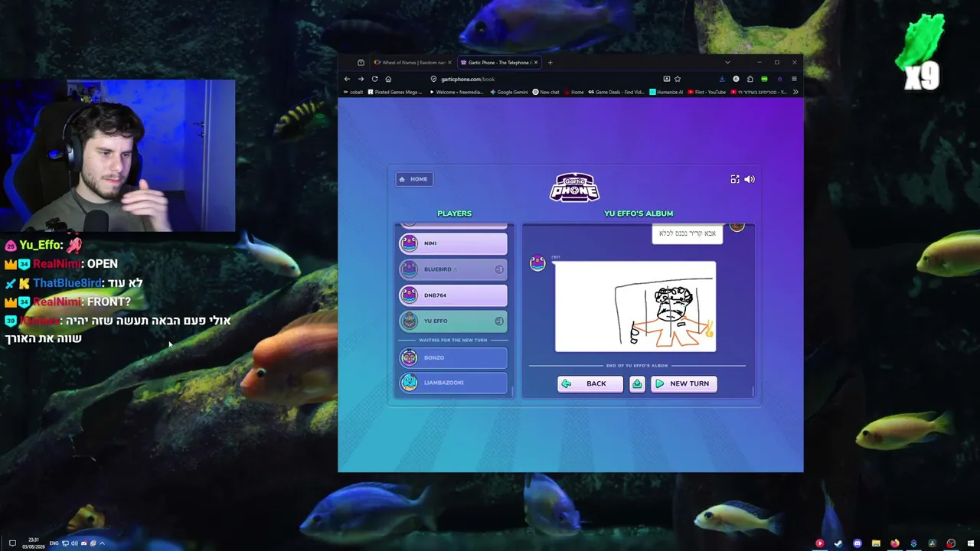980x551 pixels.
Task: Open the cobalt bookmark
Action: pyautogui.click(x=353, y=92)
